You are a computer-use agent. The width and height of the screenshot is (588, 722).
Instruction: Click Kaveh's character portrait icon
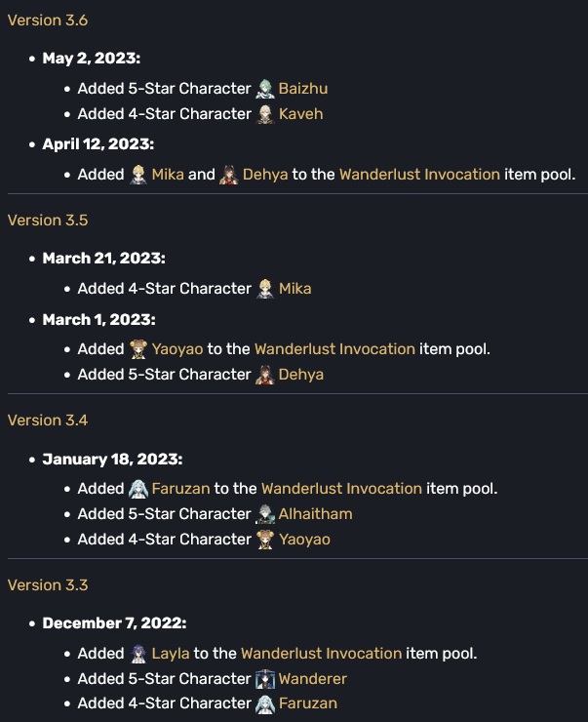tap(265, 114)
